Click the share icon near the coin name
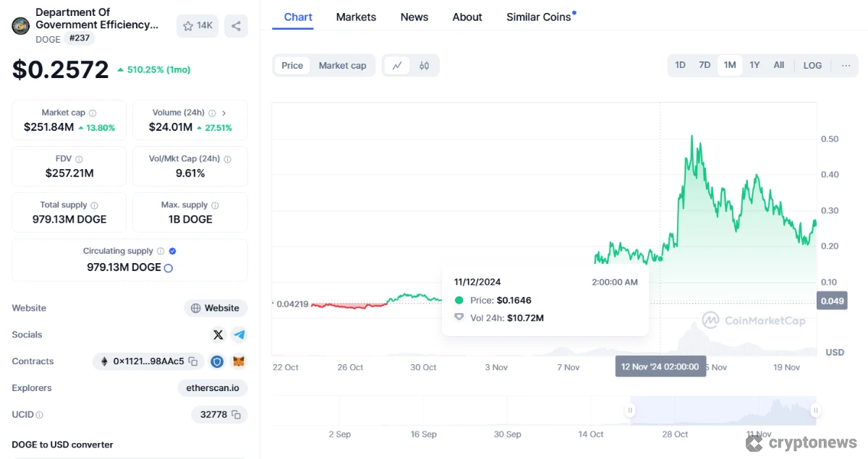The height and width of the screenshot is (459, 868). tap(236, 25)
